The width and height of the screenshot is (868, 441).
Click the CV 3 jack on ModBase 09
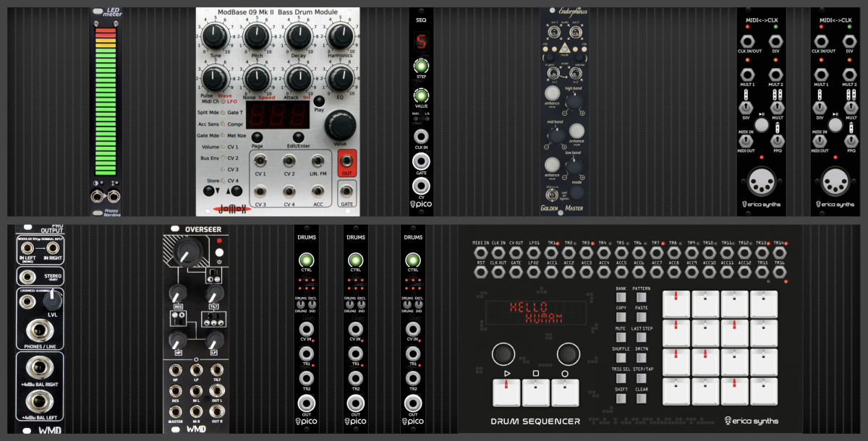(260, 192)
